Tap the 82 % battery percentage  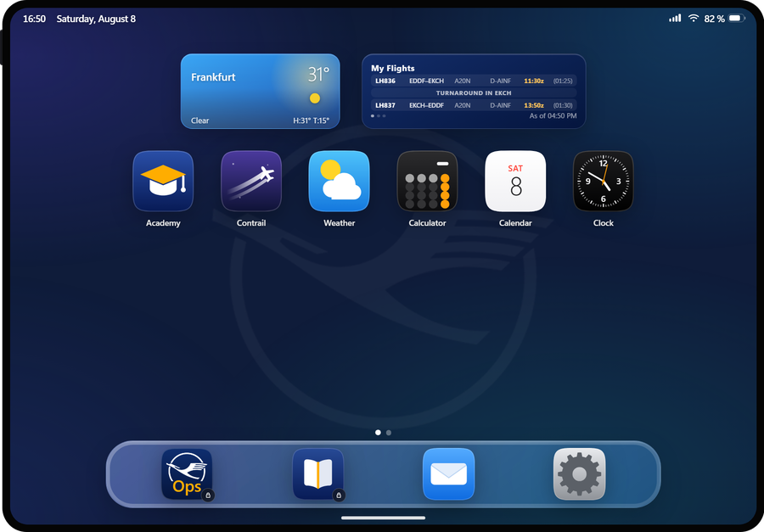click(714, 19)
